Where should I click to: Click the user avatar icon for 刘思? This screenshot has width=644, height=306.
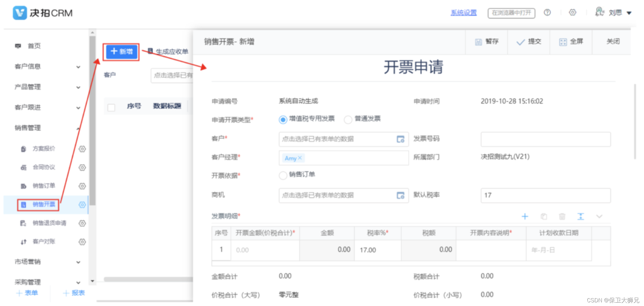599,12
